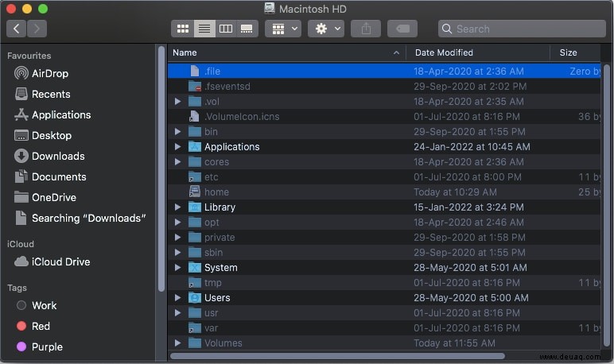
Task: Open Documents in the sidebar
Action: tap(59, 177)
